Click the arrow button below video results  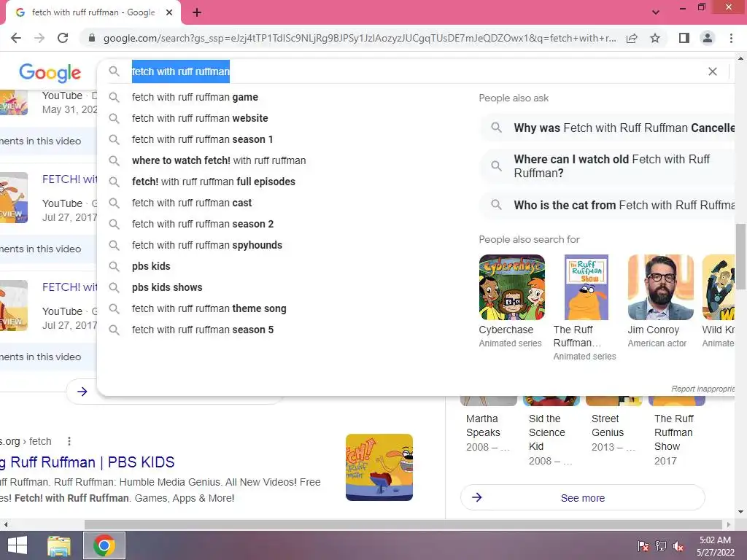pos(82,392)
